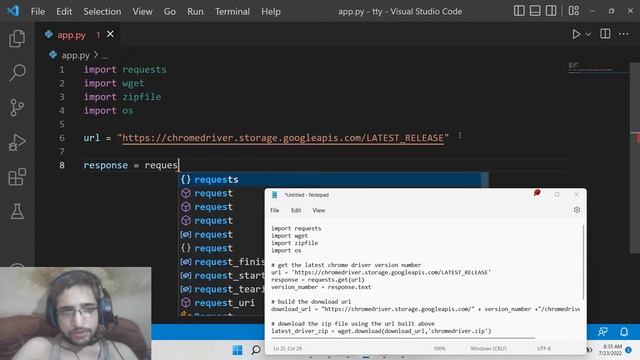
Task: Click line number 8 in the gutter
Action: pyautogui.click(x=62, y=165)
